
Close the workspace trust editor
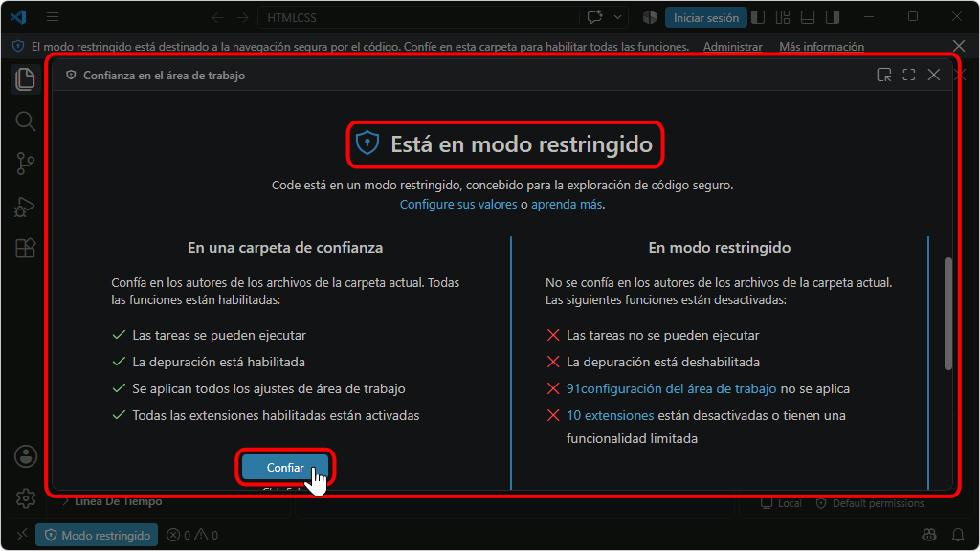click(934, 75)
